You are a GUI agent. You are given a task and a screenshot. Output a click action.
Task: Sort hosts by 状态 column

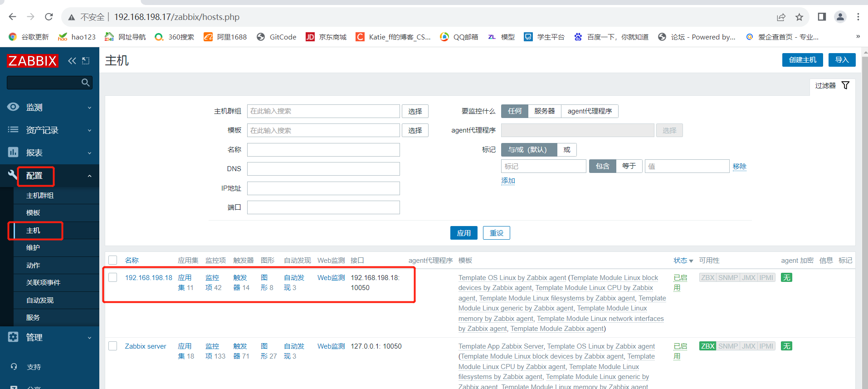point(683,261)
